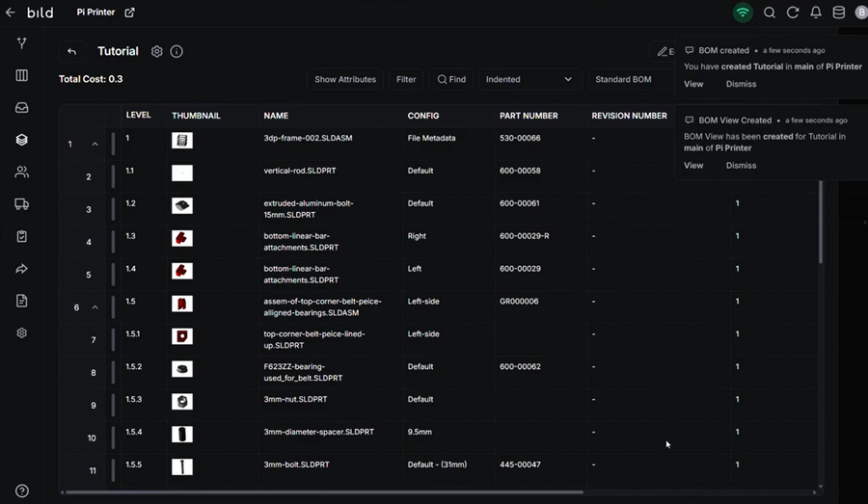The width and height of the screenshot is (868, 504).
Task: Open the Indented view dropdown
Action: [x=529, y=79]
